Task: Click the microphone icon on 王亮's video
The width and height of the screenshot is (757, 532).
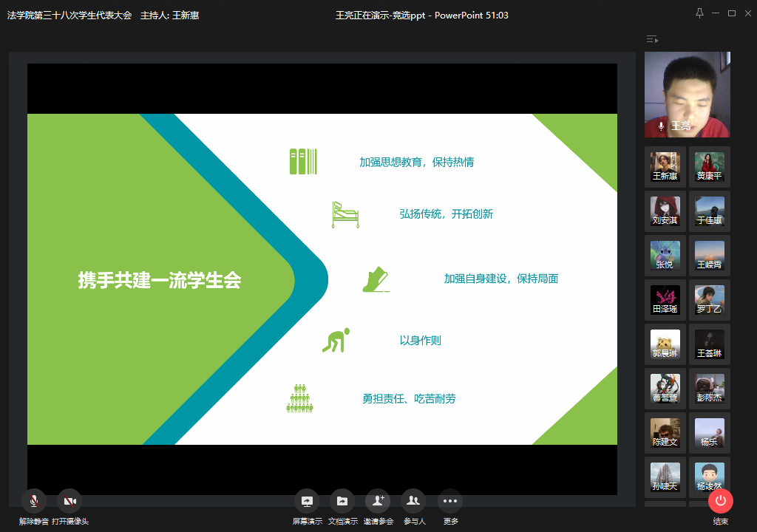Action: [x=662, y=126]
